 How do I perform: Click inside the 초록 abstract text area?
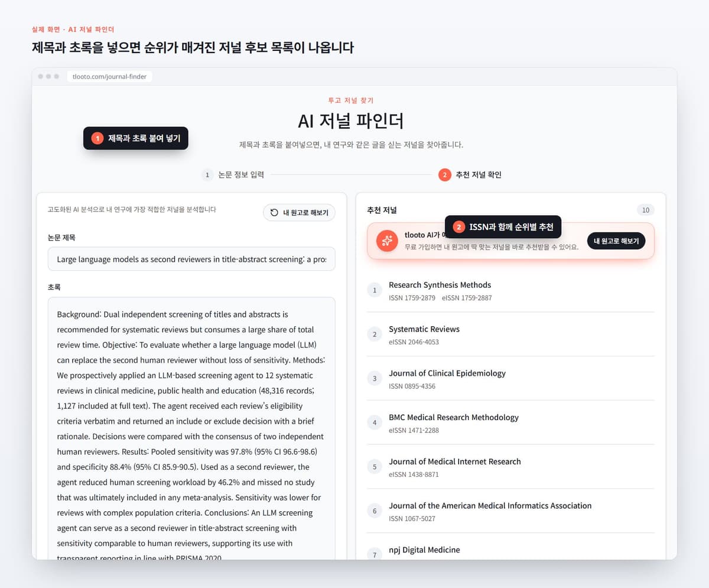tap(191, 428)
